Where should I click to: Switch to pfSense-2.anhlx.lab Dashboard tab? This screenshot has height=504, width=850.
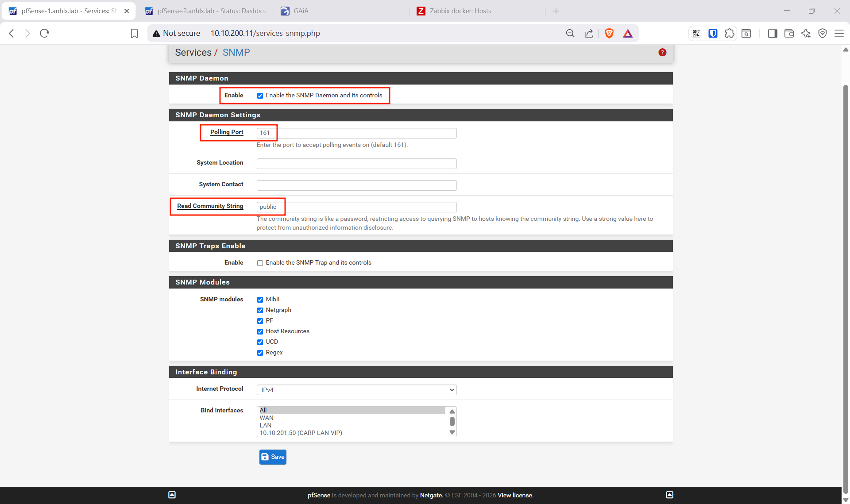point(206,11)
